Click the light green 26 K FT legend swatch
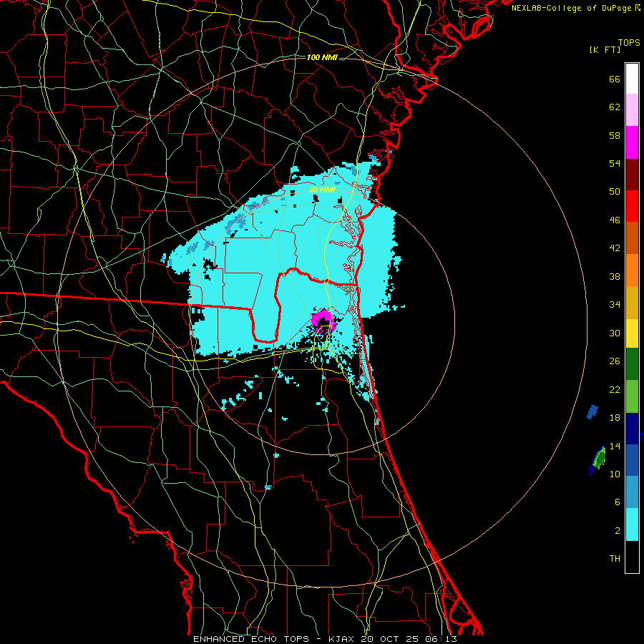The height and width of the screenshot is (644, 644). click(x=632, y=396)
